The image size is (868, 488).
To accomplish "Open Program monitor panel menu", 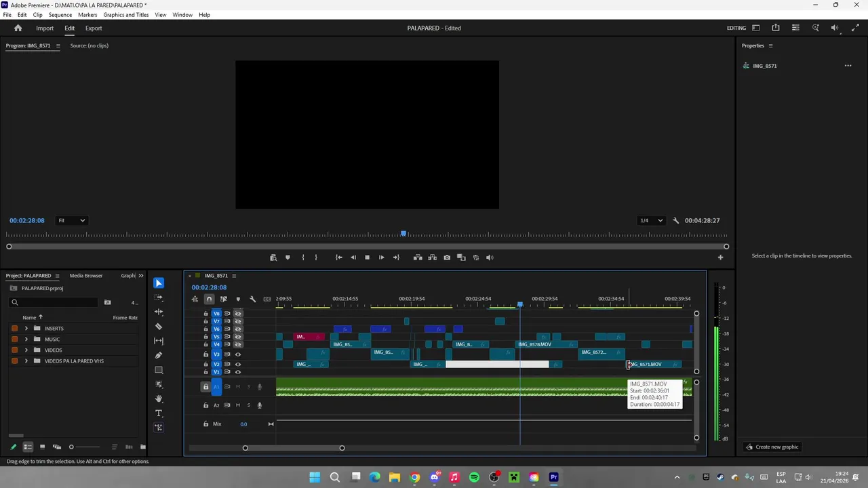I will (x=58, y=45).
